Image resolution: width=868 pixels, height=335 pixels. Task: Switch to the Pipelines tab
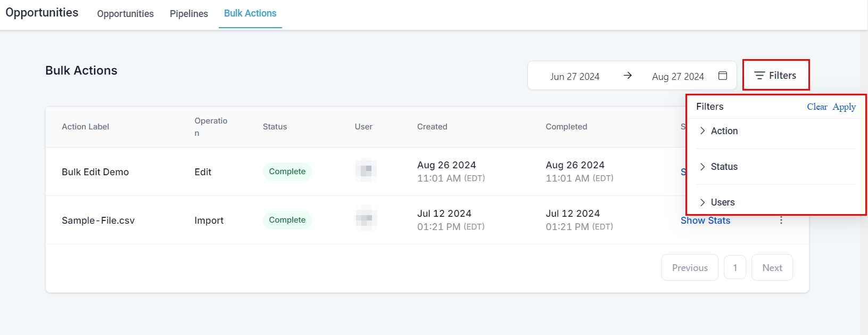click(x=189, y=14)
